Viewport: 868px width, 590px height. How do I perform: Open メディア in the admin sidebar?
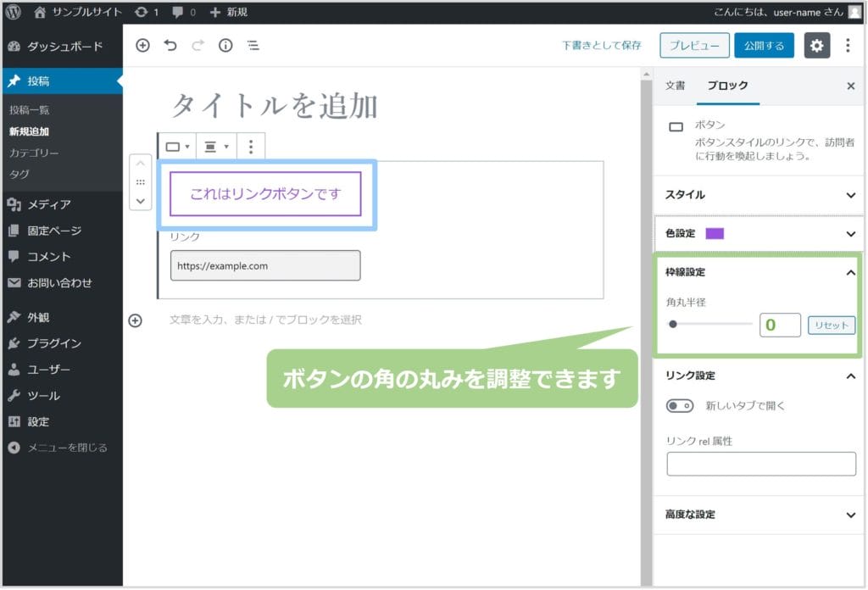tap(48, 203)
